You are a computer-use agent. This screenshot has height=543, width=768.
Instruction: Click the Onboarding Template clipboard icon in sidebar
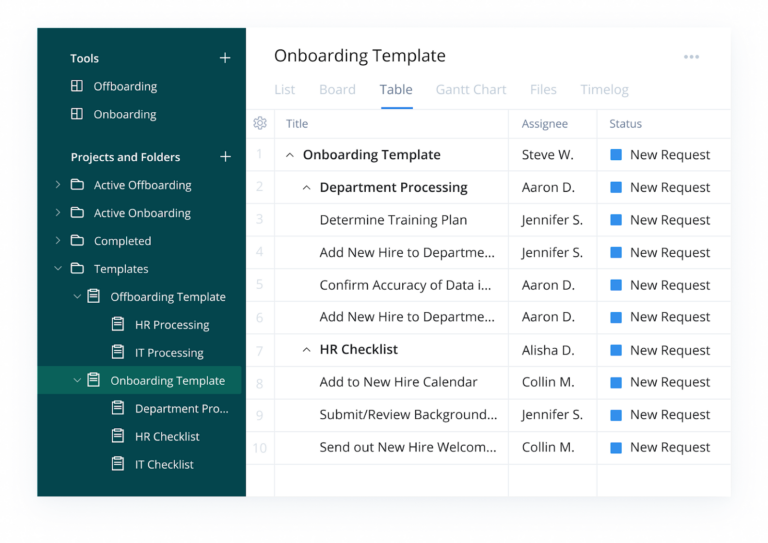(94, 380)
